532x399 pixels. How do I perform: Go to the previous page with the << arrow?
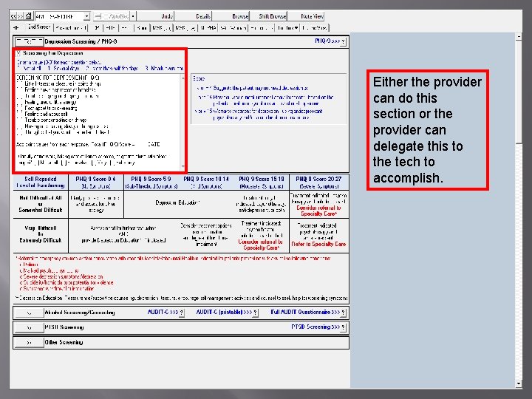coord(13,16)
